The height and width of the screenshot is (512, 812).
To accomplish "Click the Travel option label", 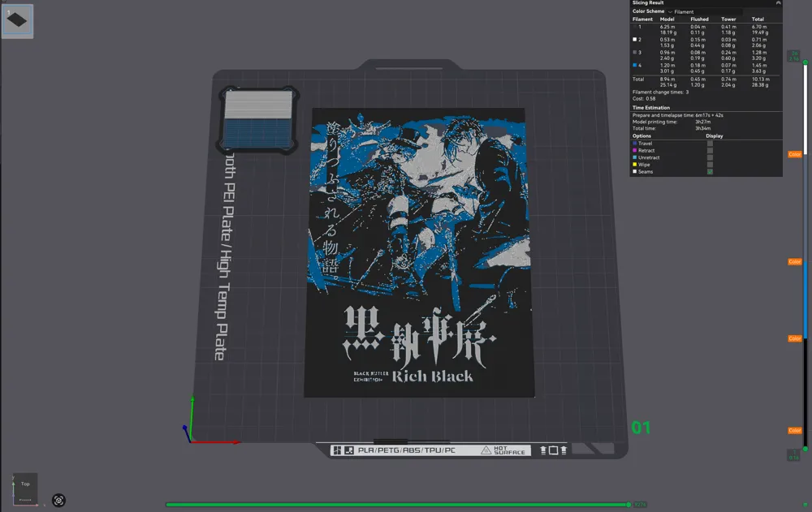I will pyautogui.click(x=645, y=144).
